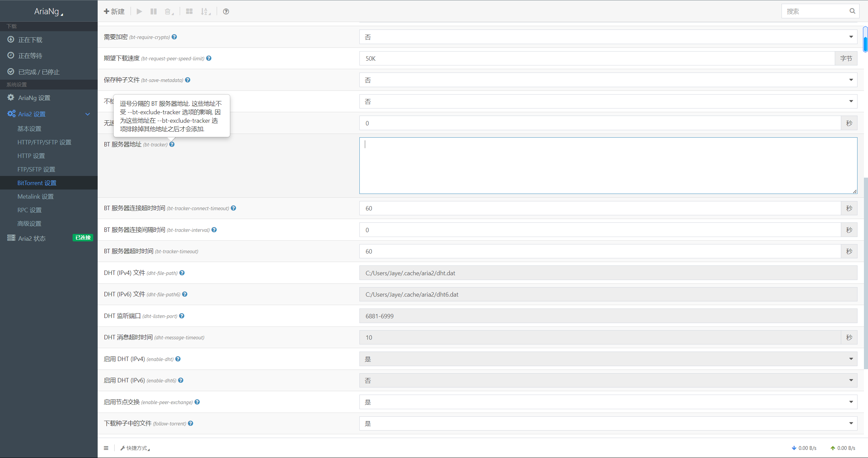This screenshot has height=458, width=868.
Task: Click help icon for bt-require-crypto
Action: click(174, 37)
